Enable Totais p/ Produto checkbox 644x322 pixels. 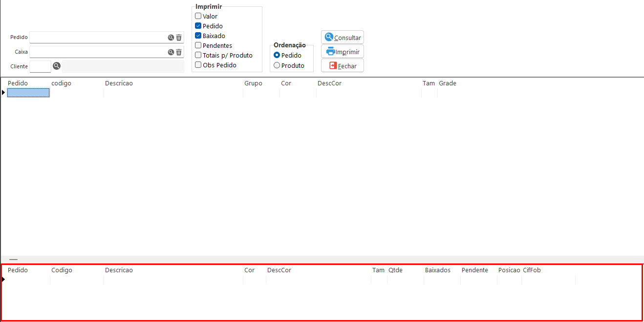(198, 55)
